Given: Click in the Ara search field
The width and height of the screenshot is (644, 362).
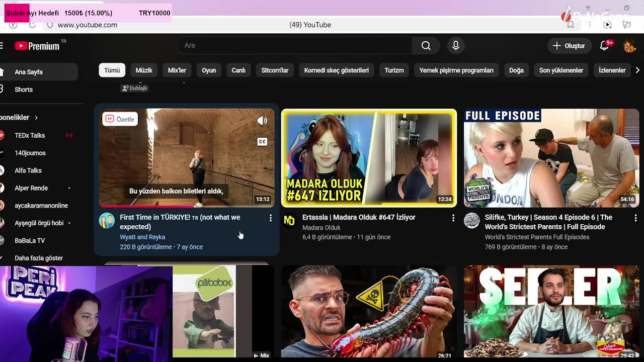Looking at the screenshot, I should (x=294, y=46).
